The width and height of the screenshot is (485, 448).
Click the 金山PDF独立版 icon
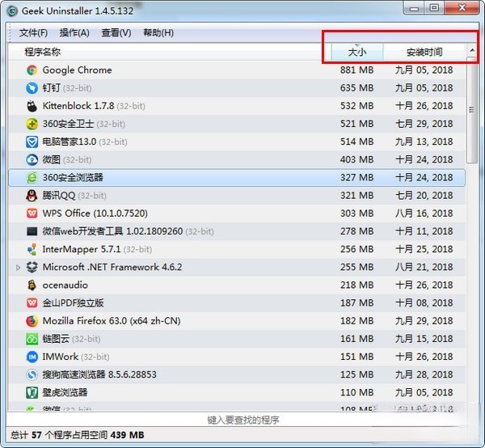(x=32, y=303)
